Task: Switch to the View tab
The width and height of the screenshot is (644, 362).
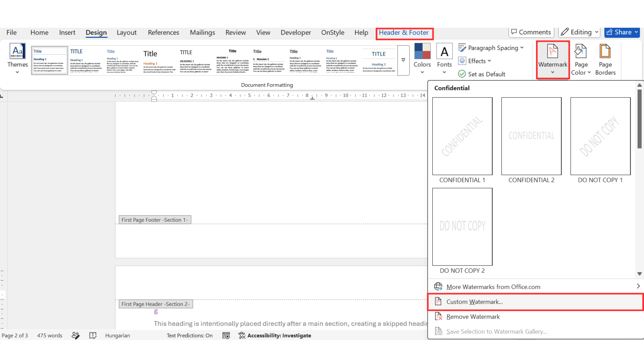Action: coord(263,33)
